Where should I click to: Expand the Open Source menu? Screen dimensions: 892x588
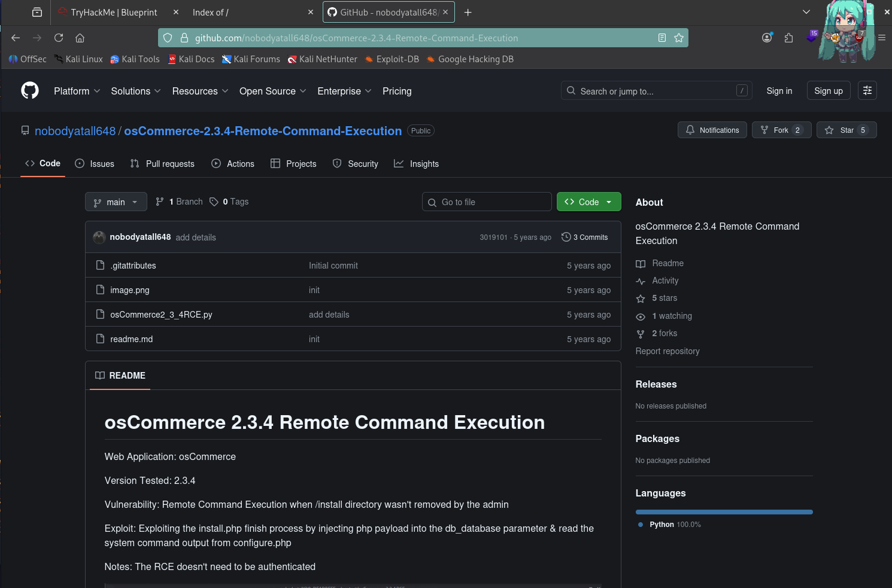coord(273,91)
